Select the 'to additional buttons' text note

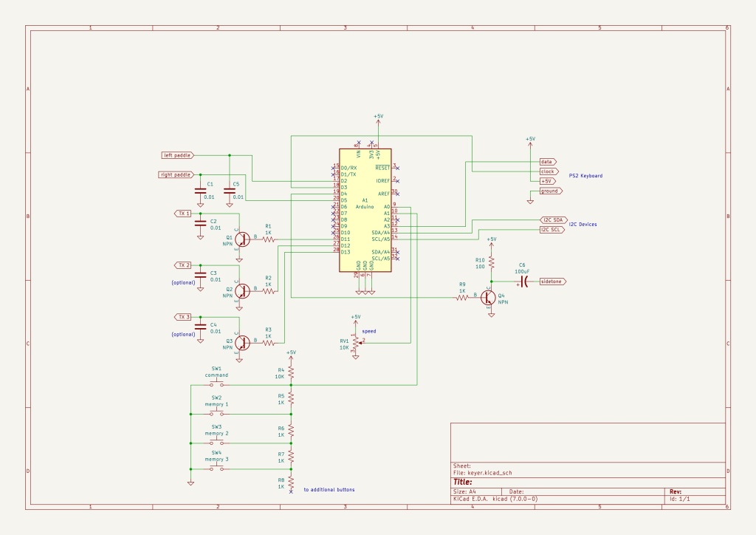pyautogui.click(x=329, y=490)
